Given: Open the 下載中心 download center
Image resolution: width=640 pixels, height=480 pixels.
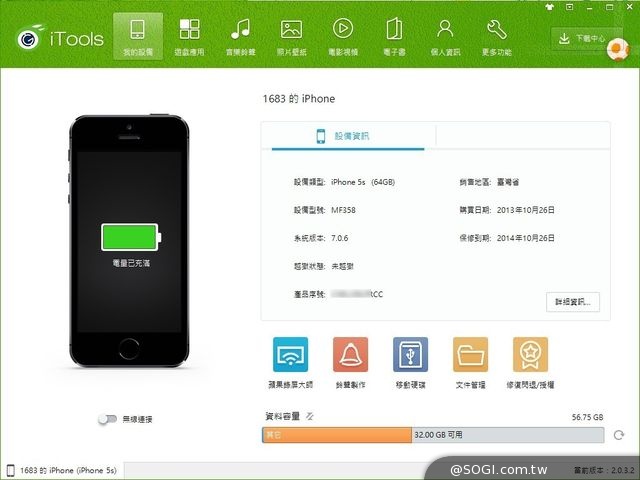Looking at the screenshot, I should point(586,39).
